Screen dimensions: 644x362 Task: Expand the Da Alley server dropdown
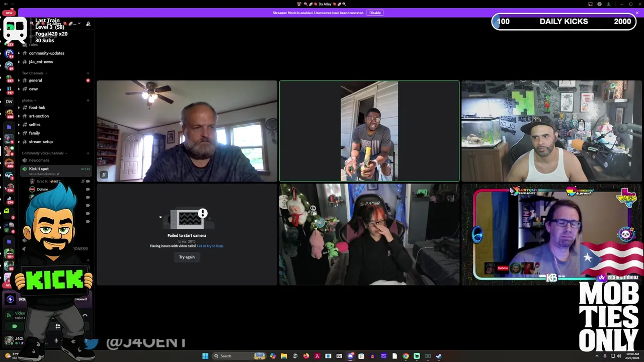[x=78, y=24]
